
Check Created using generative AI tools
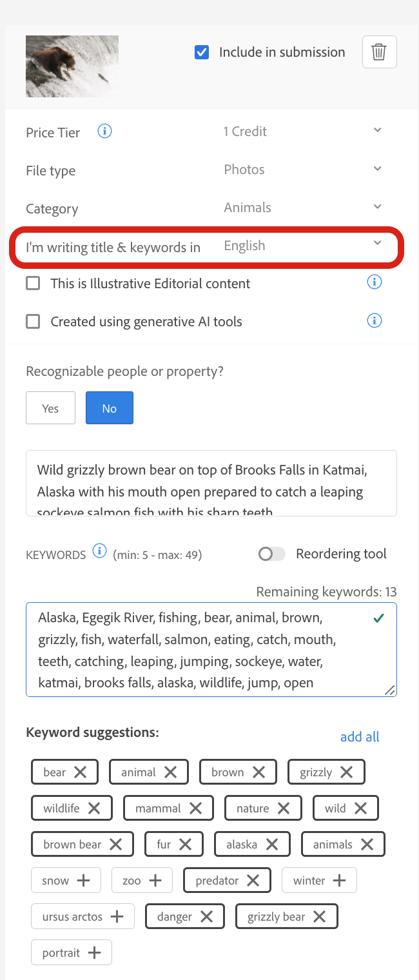click(33, 321)
